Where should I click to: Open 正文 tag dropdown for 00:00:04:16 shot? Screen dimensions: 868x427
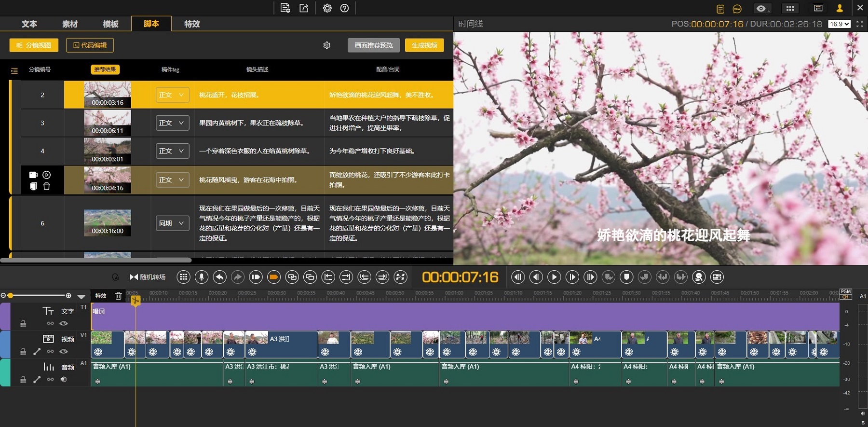coord(172,180)
